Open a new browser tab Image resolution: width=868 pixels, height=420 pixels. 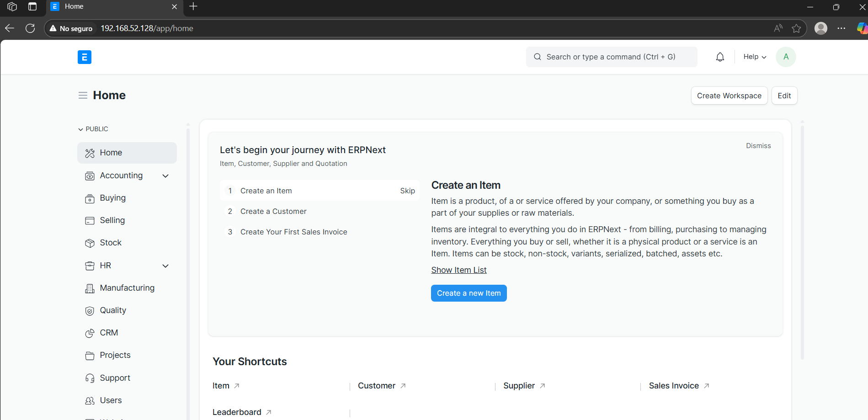pyautogui.click(x=193, y=6)
